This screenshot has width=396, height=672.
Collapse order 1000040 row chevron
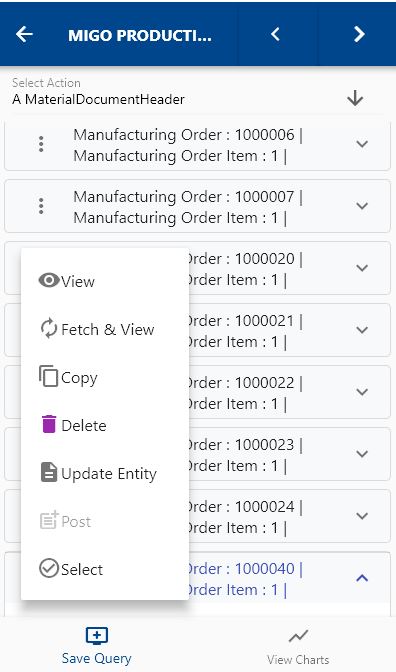click(x=362, y=578)
